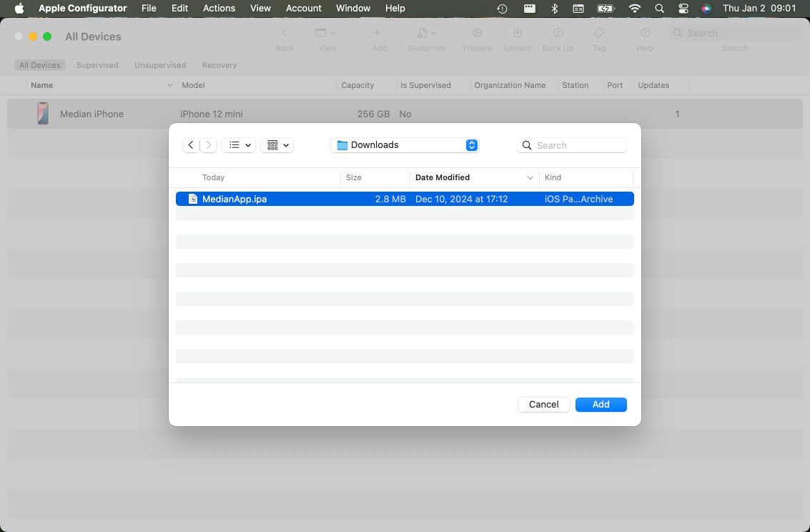Cancel the file selection dialog

pos(543,405)
